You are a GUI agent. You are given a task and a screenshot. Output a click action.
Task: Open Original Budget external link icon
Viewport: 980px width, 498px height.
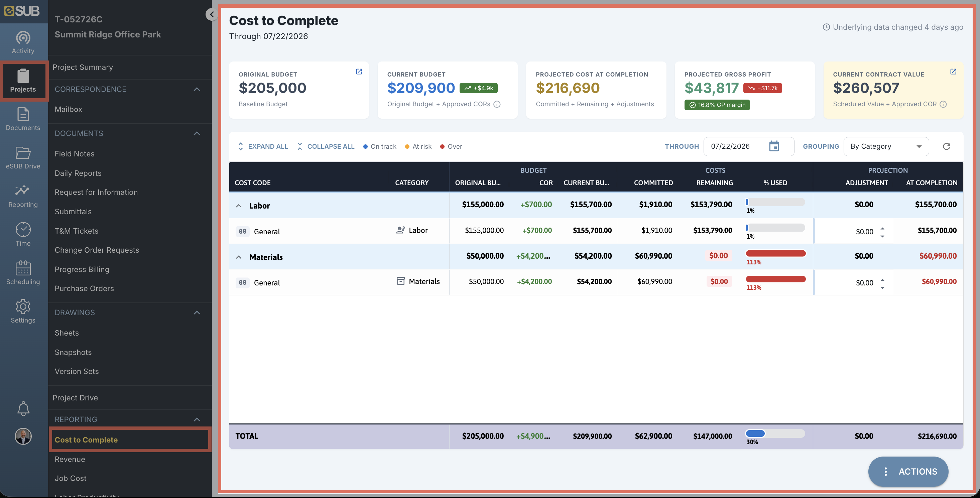[359, 72]
